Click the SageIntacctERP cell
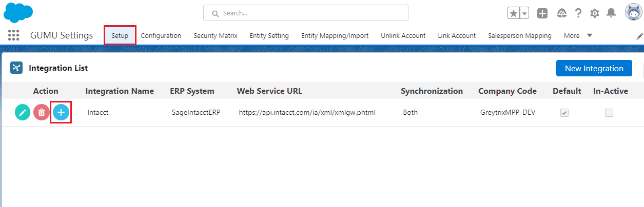This screenshot has height=207, width=644. pos(196,112)
